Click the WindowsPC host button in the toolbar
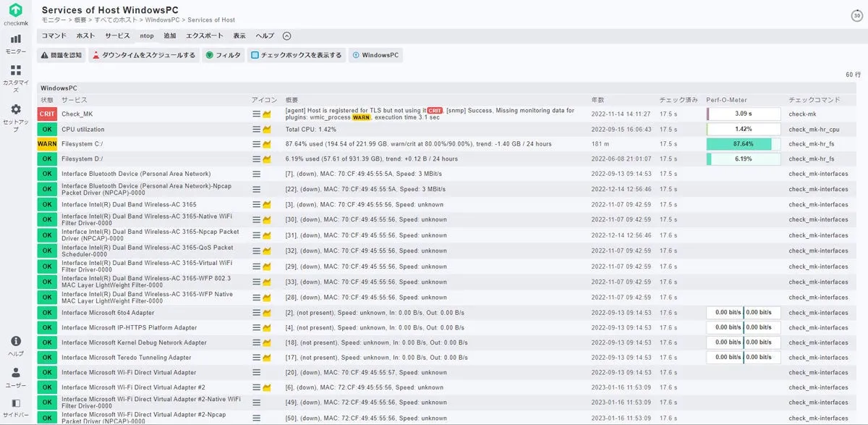The height and width of the screenshot is (425, 868). click(x=376, y=55)
